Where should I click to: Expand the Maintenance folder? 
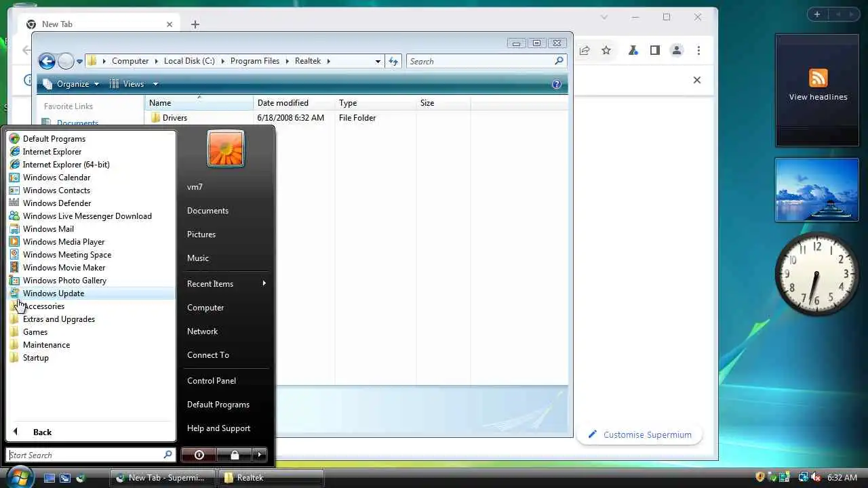pyautogui.click(x=91, y=345)
